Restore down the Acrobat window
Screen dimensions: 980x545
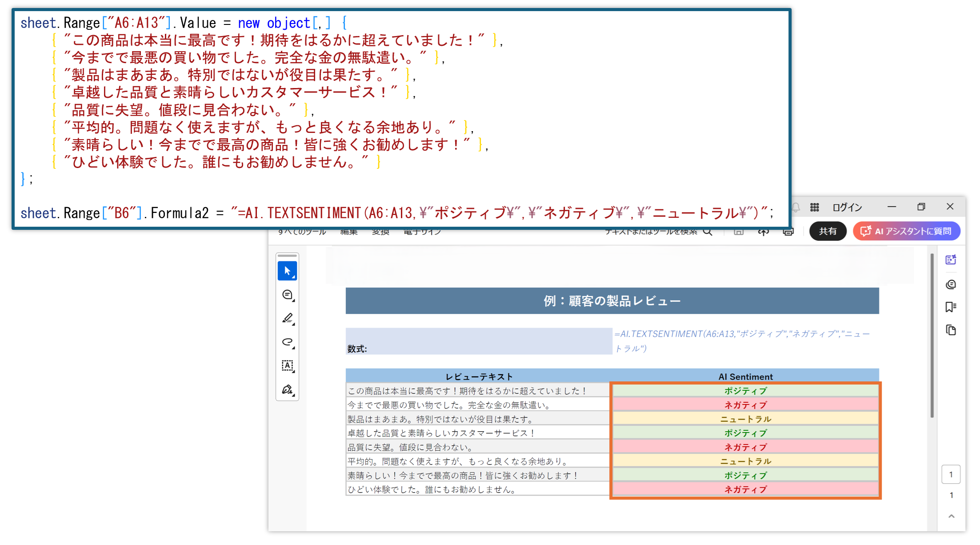[921, 207]
